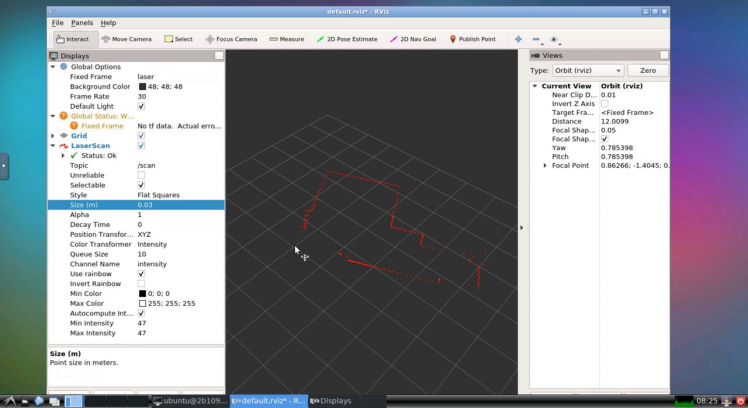Pick the Measure tool
748x408 pixels.
pos(286,39)
